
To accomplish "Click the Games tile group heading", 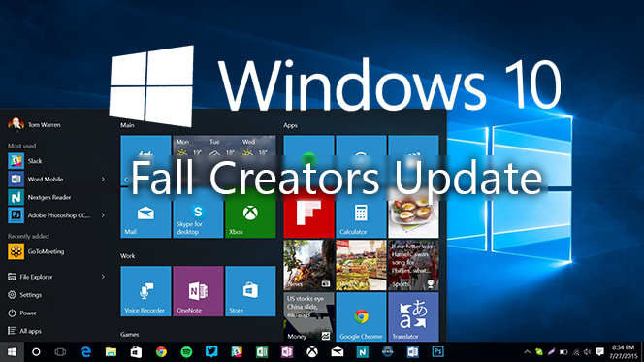I will pos(130,335).
